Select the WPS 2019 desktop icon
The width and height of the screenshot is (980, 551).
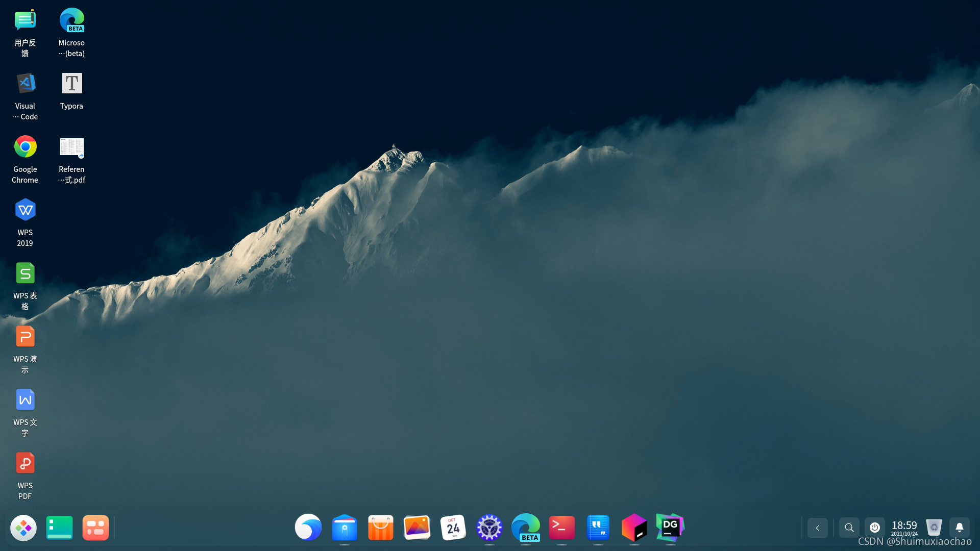(25, 222)
